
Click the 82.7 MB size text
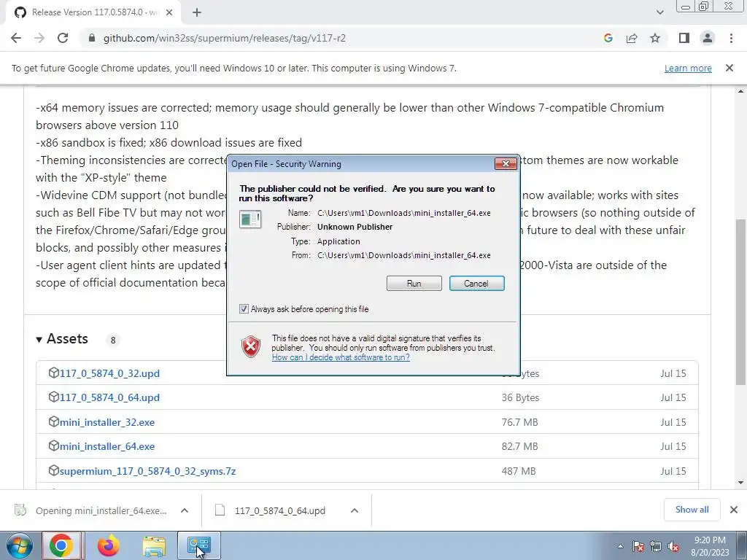tap(519, 447)
